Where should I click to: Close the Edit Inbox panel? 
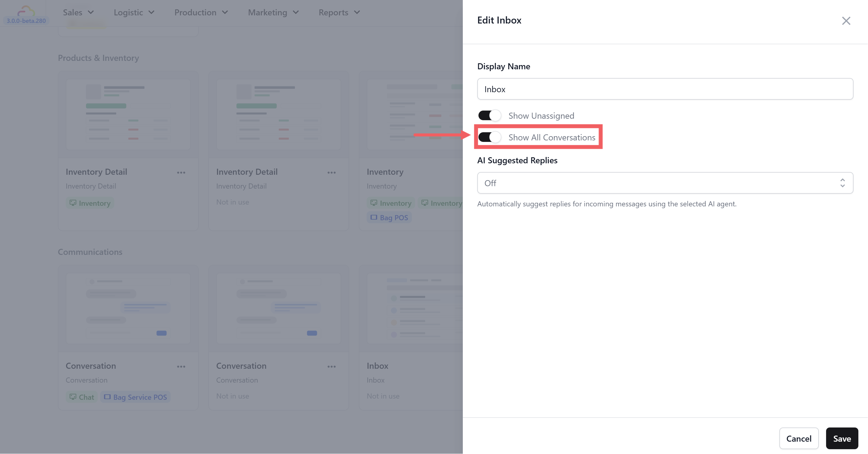[x=846, y=21]
